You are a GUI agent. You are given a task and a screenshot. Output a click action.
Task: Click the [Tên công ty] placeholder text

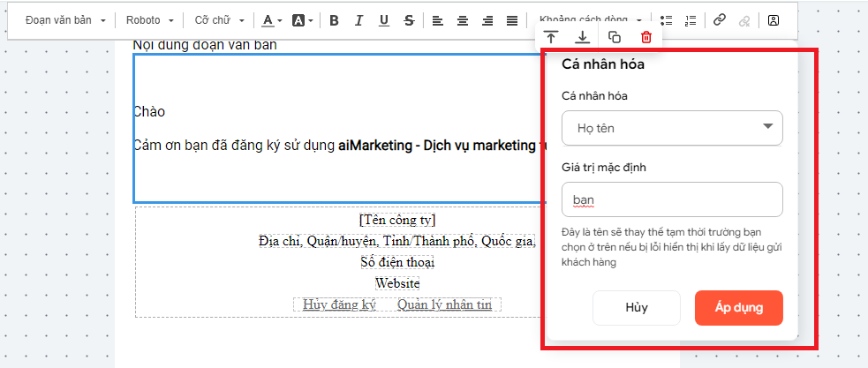point(397,220)
